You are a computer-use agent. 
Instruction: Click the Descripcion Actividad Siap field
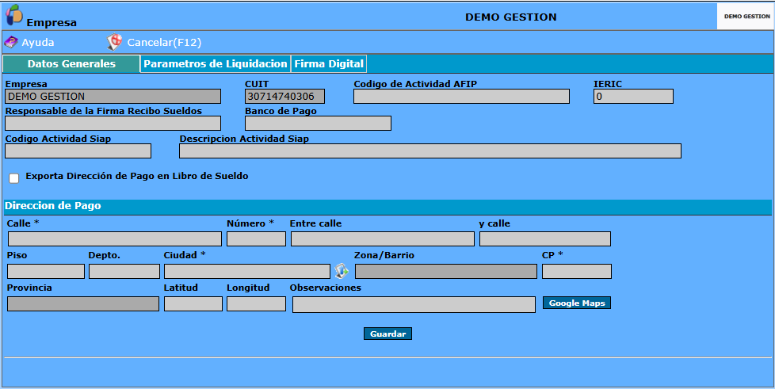coord(430,151)
